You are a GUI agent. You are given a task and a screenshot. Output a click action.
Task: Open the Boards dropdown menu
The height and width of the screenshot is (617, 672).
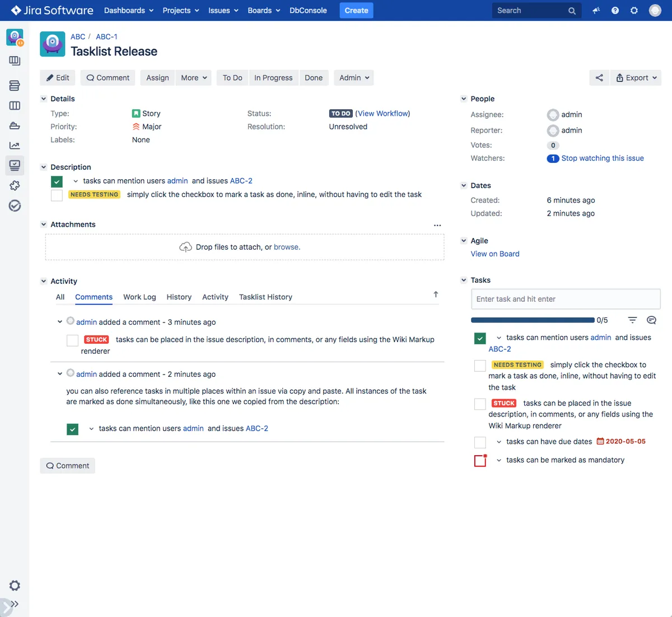[x=264, y=11]
